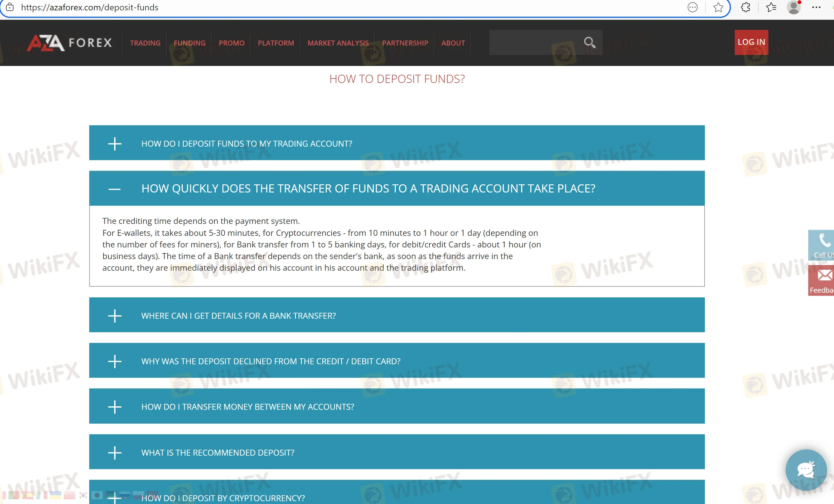Expand recommended deposit question
The height and width of the screenshot is (504, 834).
(114, 453)
